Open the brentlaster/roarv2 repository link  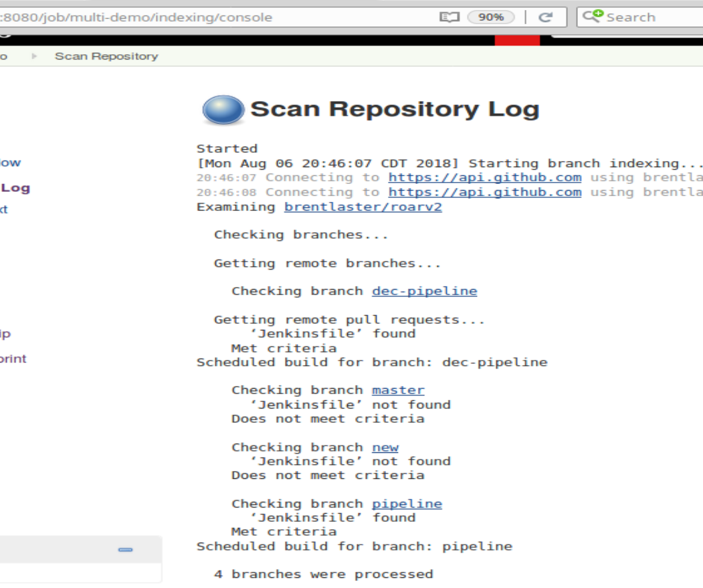coord(363,207)
